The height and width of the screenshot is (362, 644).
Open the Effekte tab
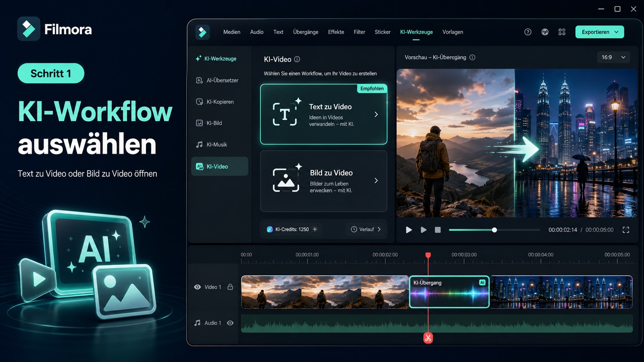336,32
